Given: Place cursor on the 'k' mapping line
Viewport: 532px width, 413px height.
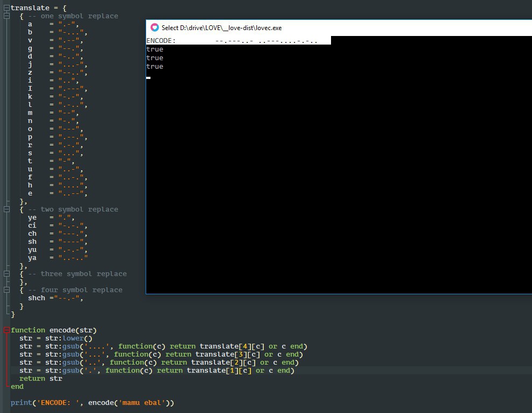Looking at the screenshot, I should coord(55,97).
